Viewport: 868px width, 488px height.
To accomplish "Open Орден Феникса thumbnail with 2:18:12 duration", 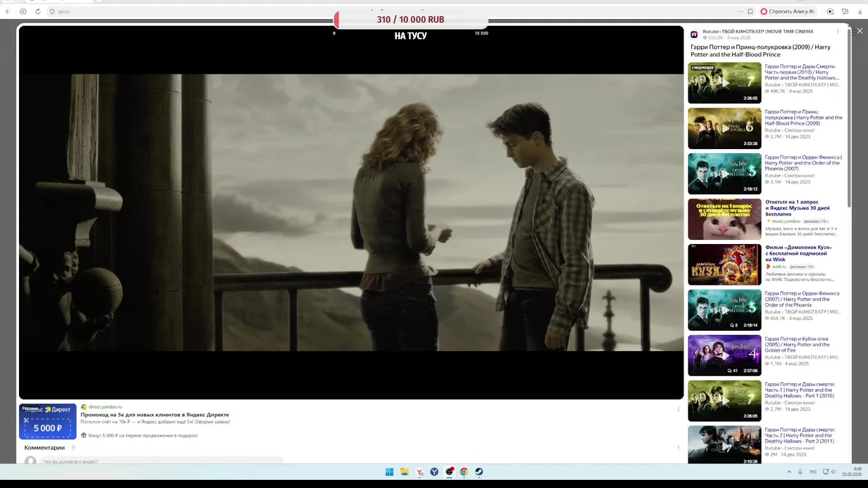I will point(724,174).
